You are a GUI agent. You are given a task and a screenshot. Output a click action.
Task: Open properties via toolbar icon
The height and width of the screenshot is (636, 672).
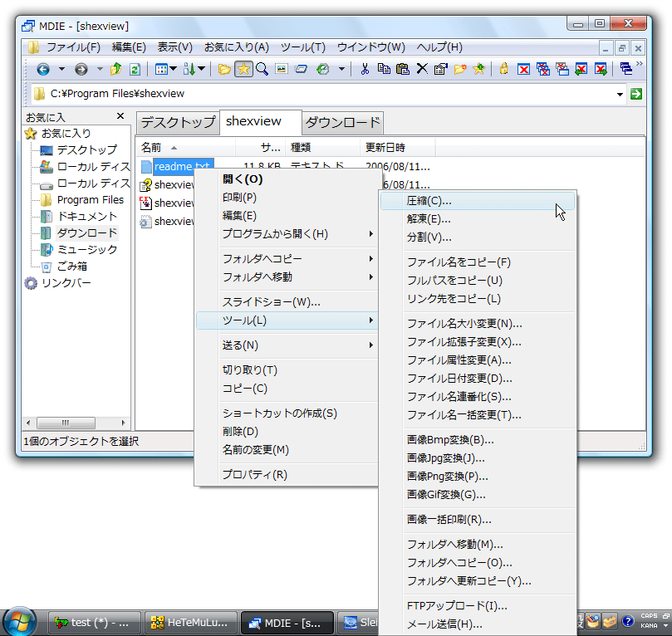440,69
